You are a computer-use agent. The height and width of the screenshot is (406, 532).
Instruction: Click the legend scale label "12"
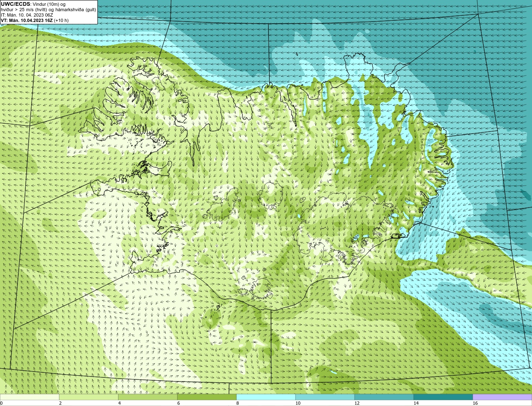coord(357,403)
